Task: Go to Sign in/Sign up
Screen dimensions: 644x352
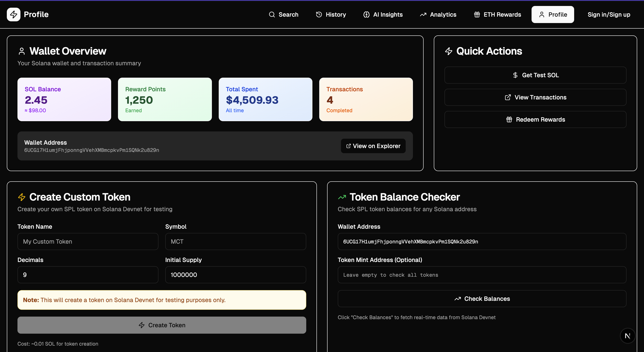Action: (608, 15)
